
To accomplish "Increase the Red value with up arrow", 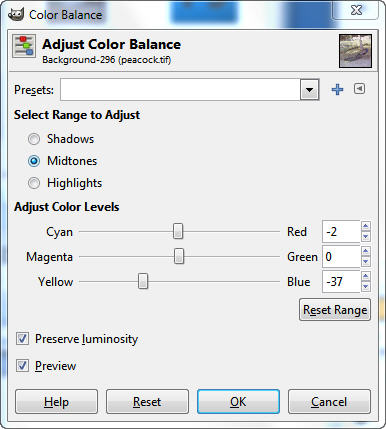I will click(x=366, y=226).
